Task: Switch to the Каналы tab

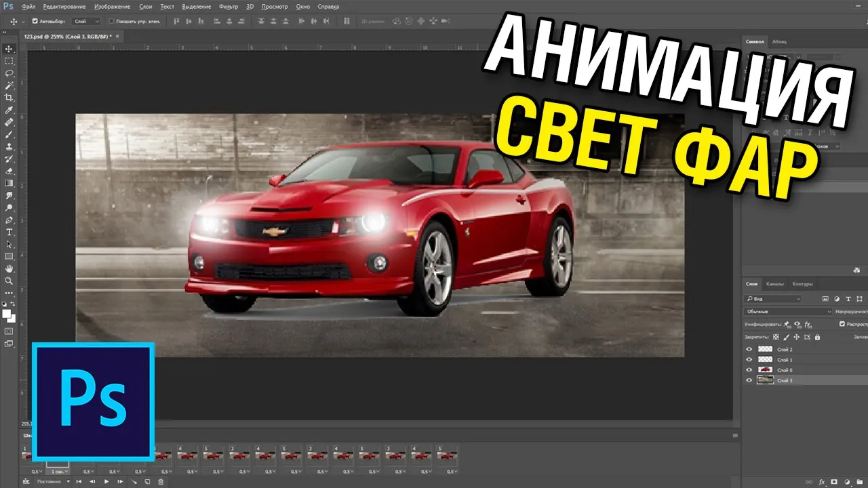Action: click(775, 284)
